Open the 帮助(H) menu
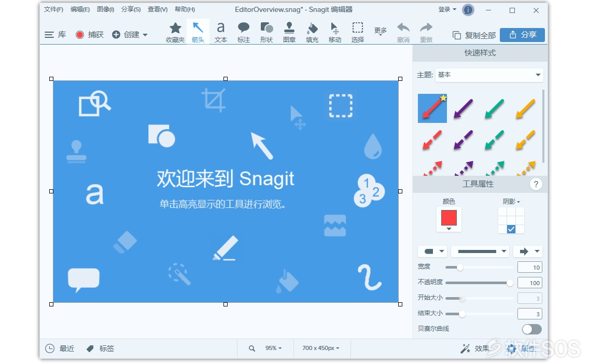589x364 pixels. 185,9
